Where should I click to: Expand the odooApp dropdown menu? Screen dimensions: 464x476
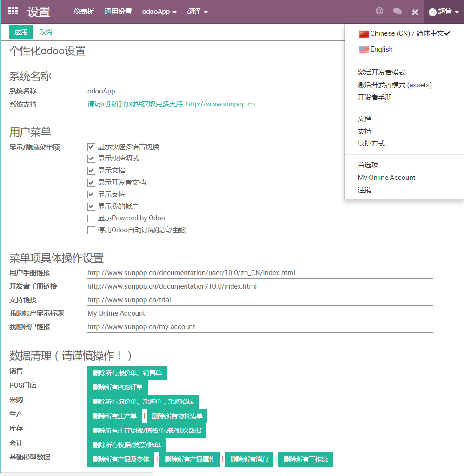[x=159, y=12]
